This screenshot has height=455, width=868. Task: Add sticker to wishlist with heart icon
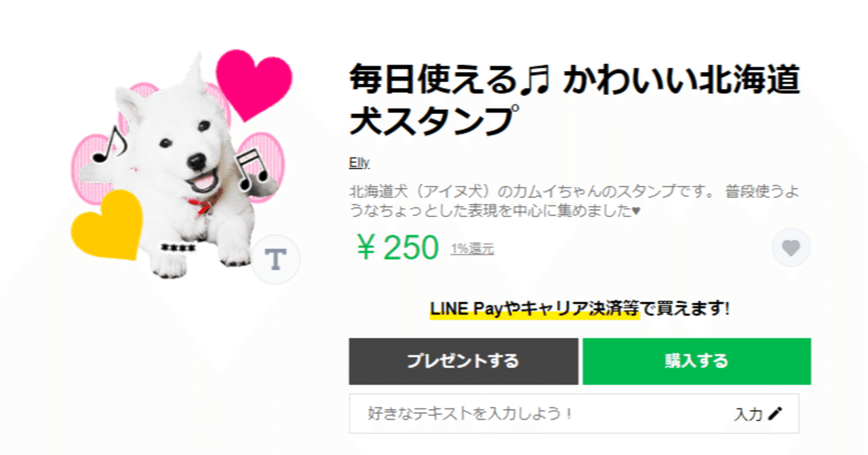(x=791, y=248)
